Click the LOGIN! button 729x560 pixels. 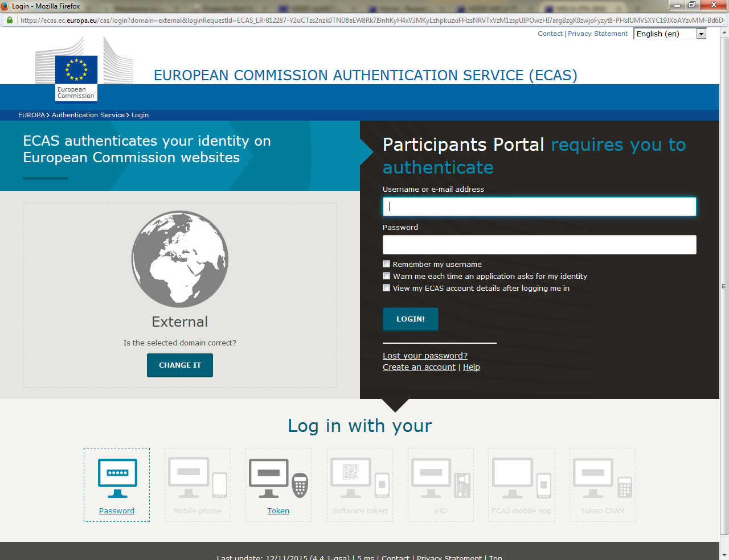click(x=411, y=319)
